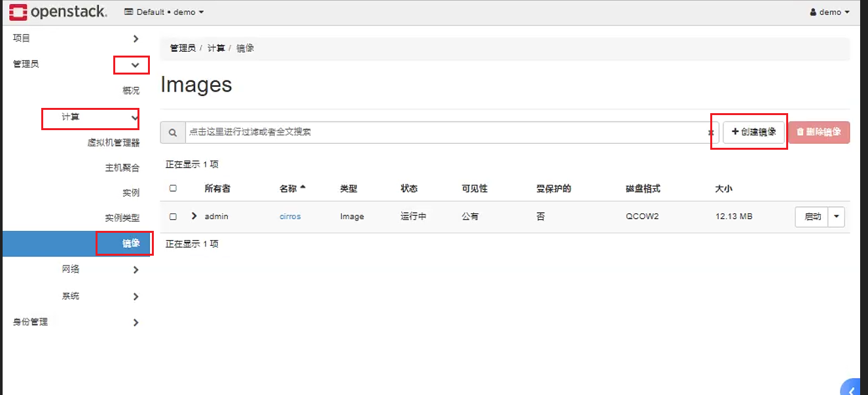
Task: Sort the table by 名称 column
Action: 293,188
